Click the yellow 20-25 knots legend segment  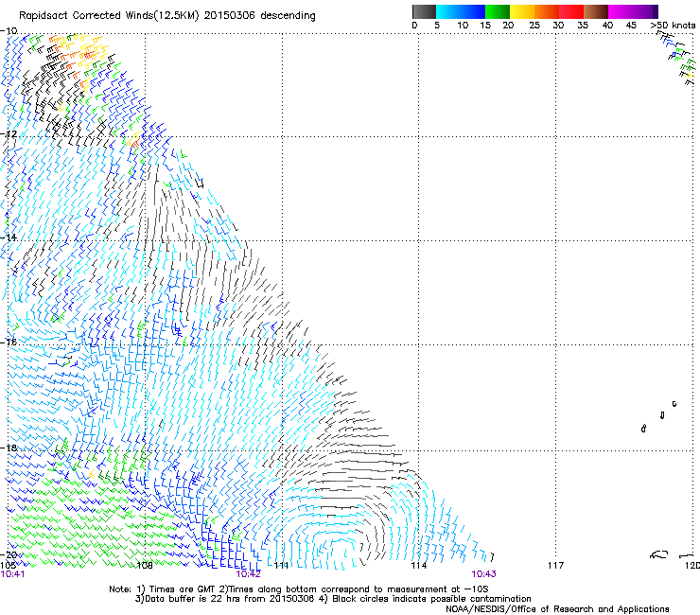pyautogui.click(x=522, y=11)
